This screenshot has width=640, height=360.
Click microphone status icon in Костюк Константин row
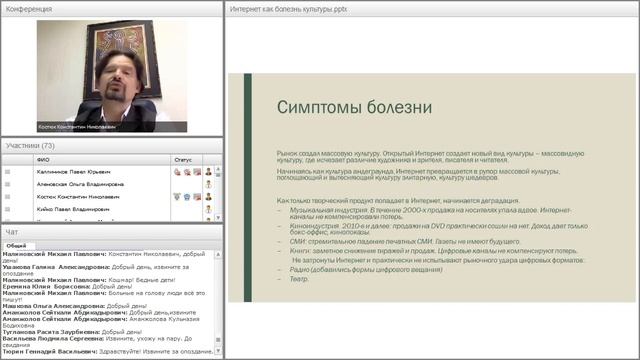(177, 197)
